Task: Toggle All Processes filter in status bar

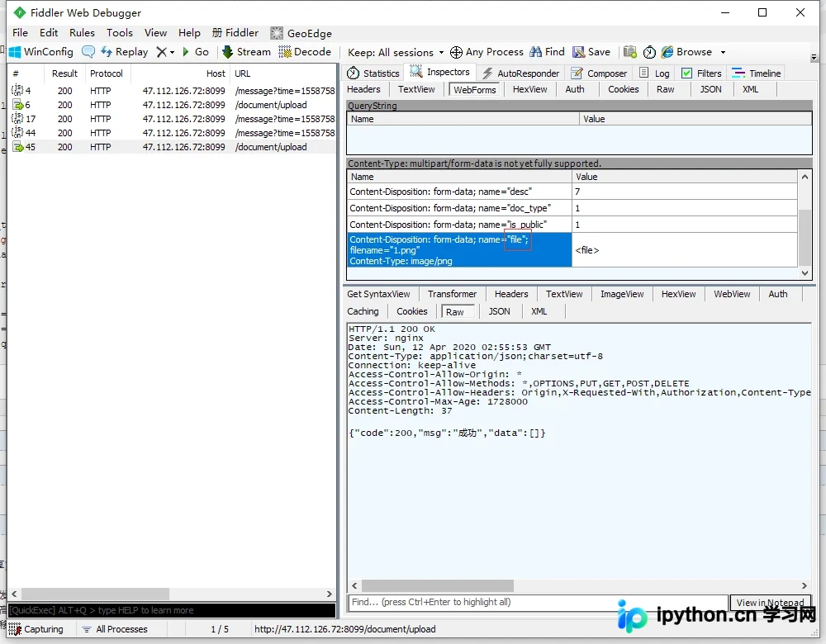Action: click(x=115, y=629)
